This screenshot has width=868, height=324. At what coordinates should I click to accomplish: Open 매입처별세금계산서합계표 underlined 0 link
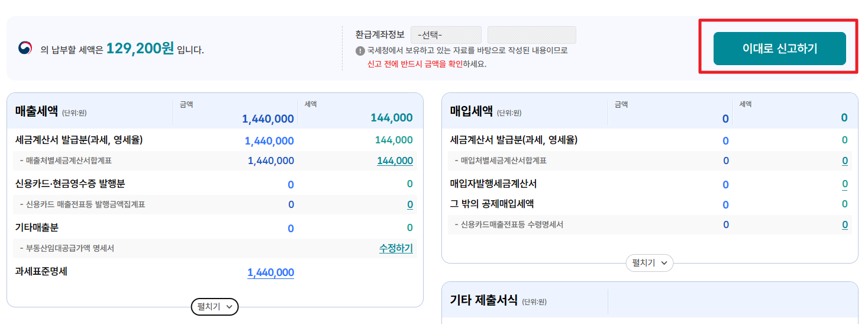[845, 161]
